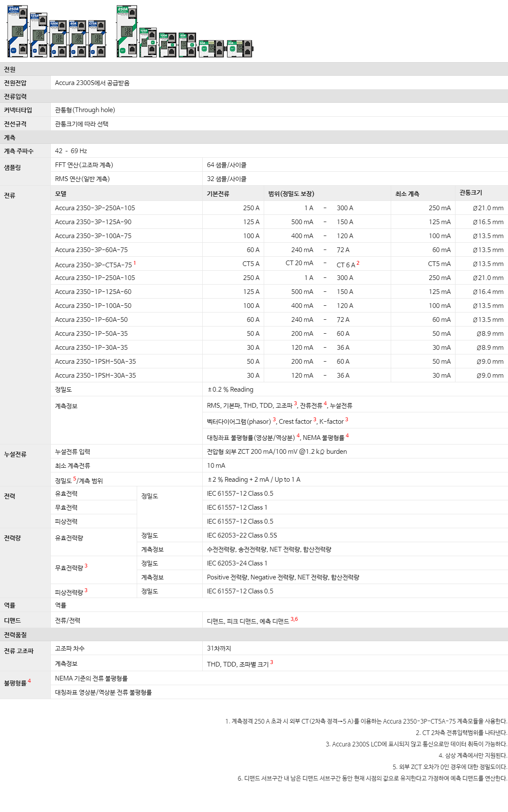Select the green 30A module image

240,49
